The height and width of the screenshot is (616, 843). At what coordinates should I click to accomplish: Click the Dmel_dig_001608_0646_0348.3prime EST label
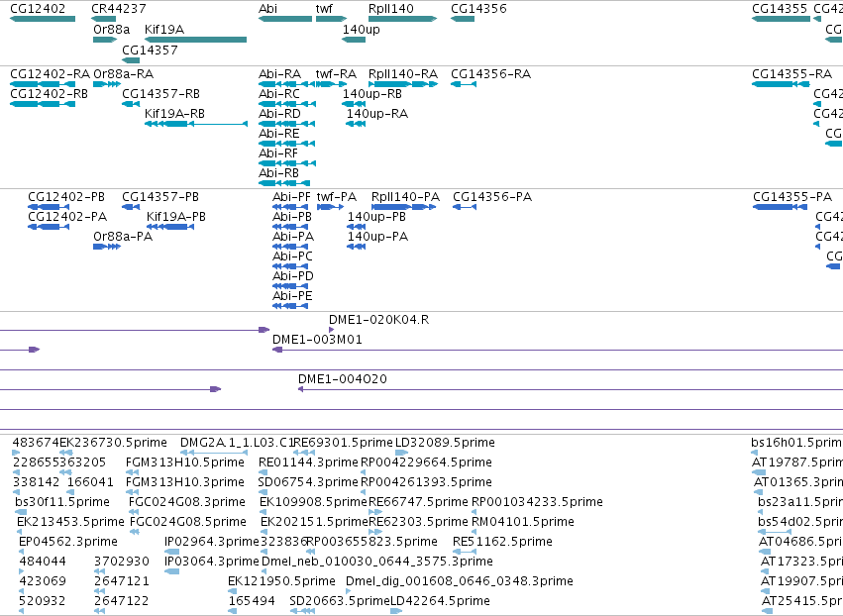coord(460,581)
